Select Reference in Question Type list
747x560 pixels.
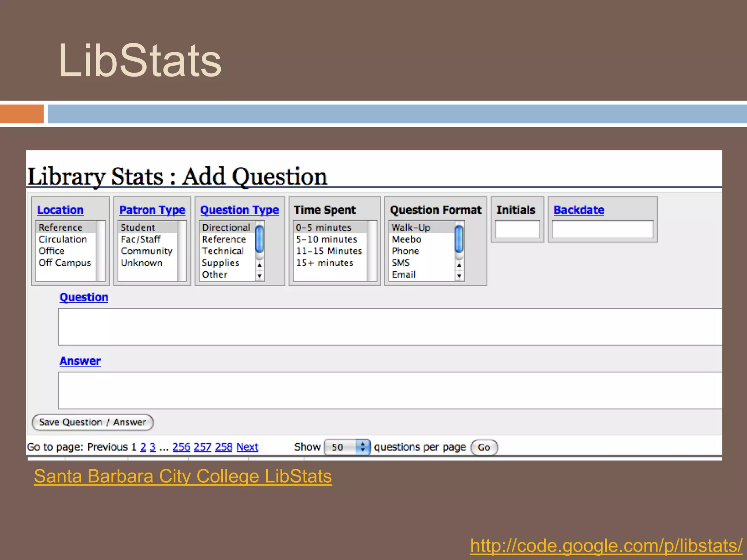(228, 239)
